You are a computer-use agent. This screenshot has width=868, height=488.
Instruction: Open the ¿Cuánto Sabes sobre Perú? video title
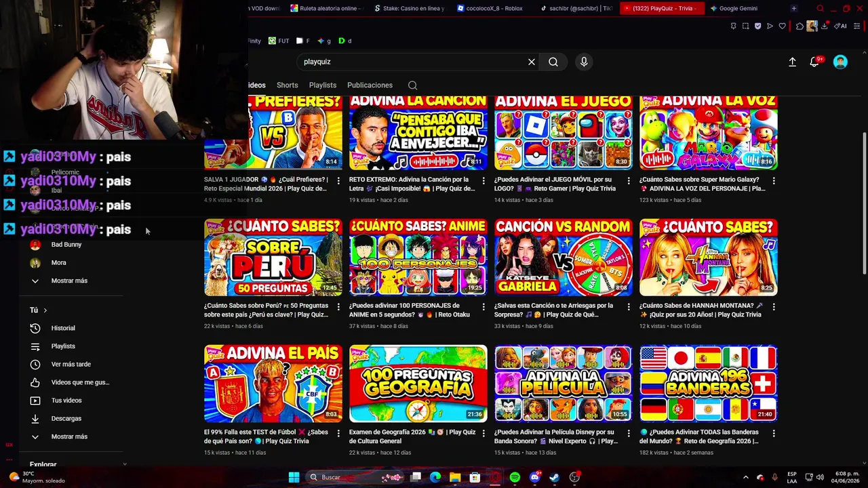point(266,310)
